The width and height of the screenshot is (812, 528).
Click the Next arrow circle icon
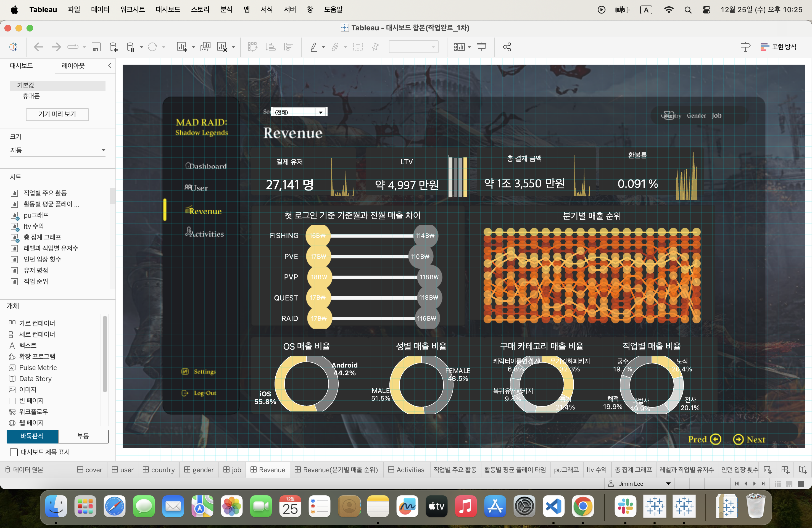(x=738, y=439)
